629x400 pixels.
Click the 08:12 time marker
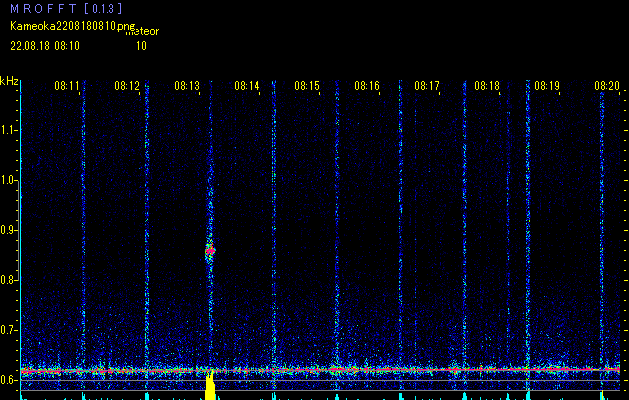[x=127, y=86]
